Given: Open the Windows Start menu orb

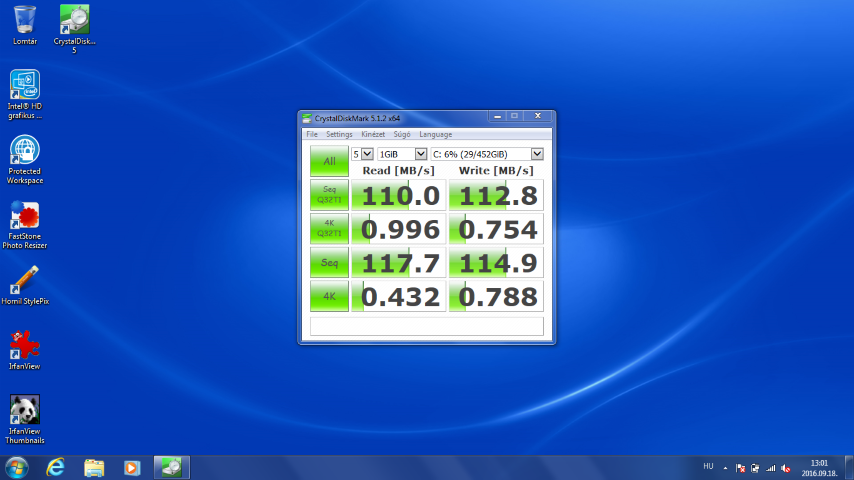Looking at the screenshot, I should pyautogui.click(x=17, y=467).
